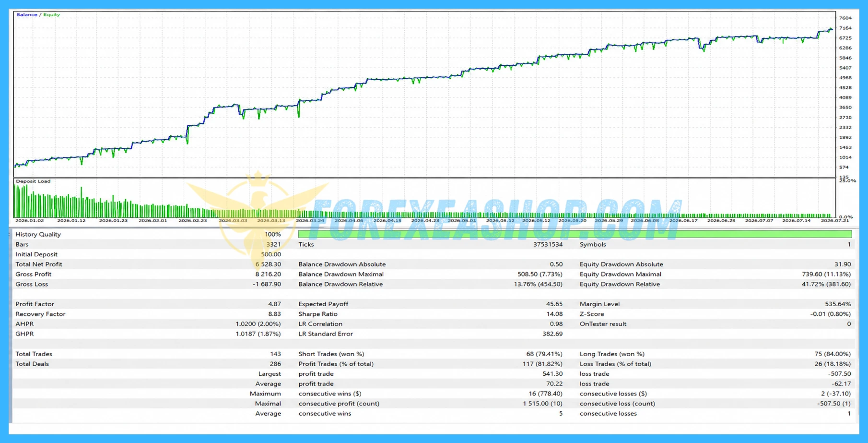Select the Margin Level value "535.64%"
Screen dimensions: 868x443
click(838, 304)
